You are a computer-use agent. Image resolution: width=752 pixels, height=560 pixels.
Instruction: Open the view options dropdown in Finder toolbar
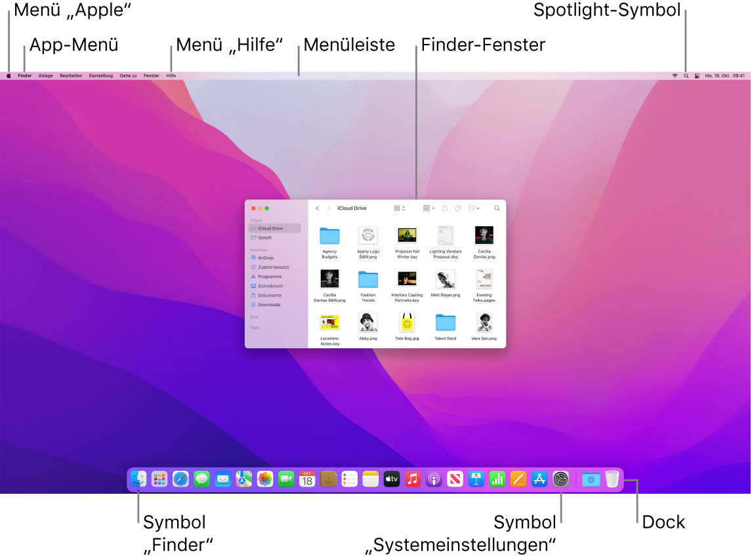point(398,208)
